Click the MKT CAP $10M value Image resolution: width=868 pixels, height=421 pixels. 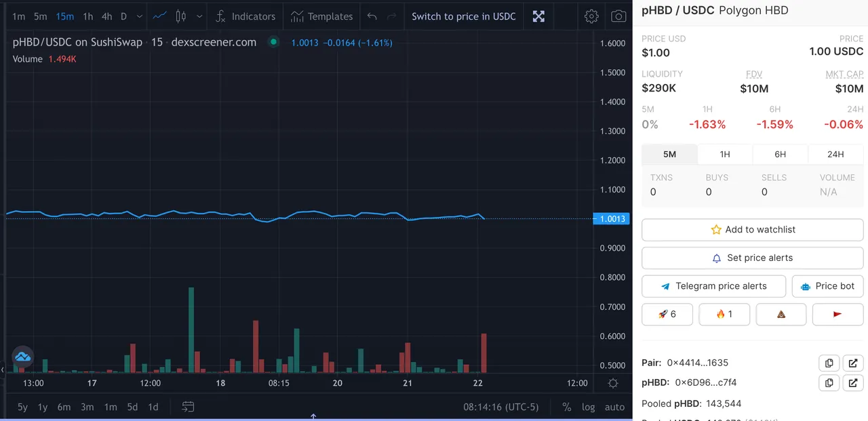pyautogui.click(x=849, y=88)
